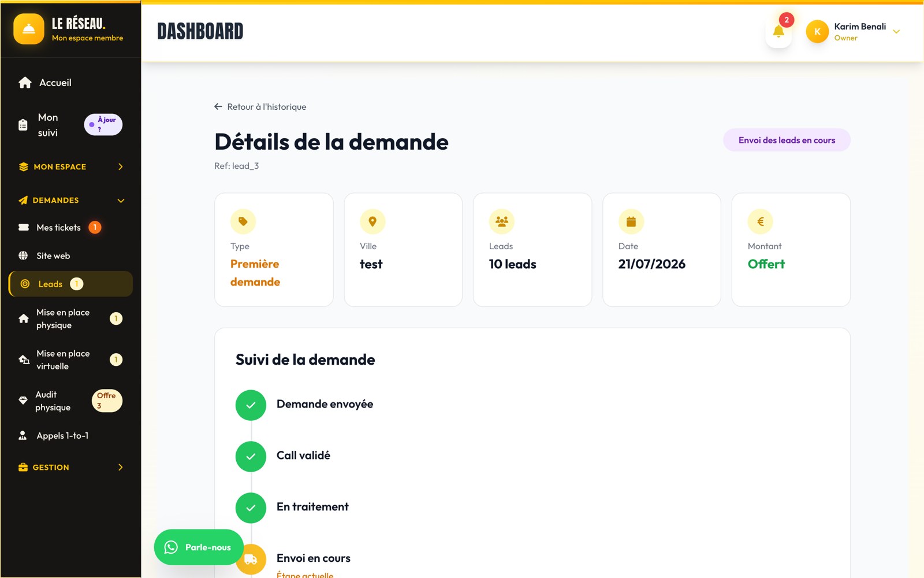The image size is (924, 578).
Task: Click the Mes tickets orange 1 badge
Action: point(95,228)
